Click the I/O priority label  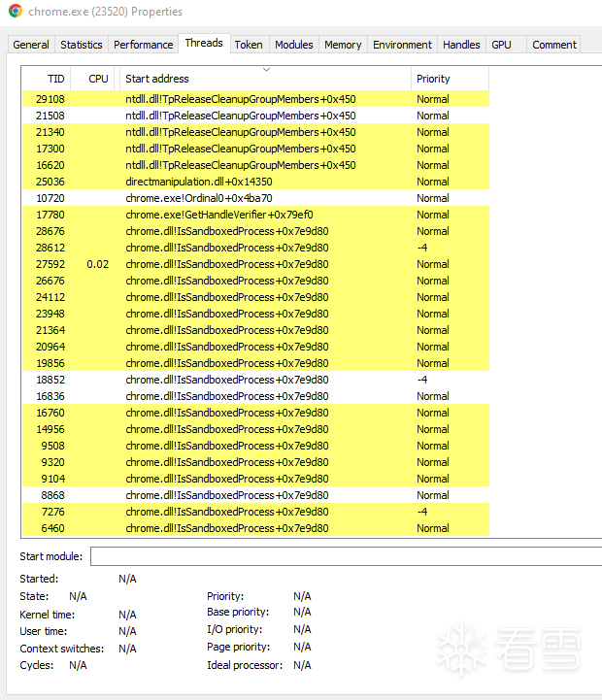(x=234, y=629)
